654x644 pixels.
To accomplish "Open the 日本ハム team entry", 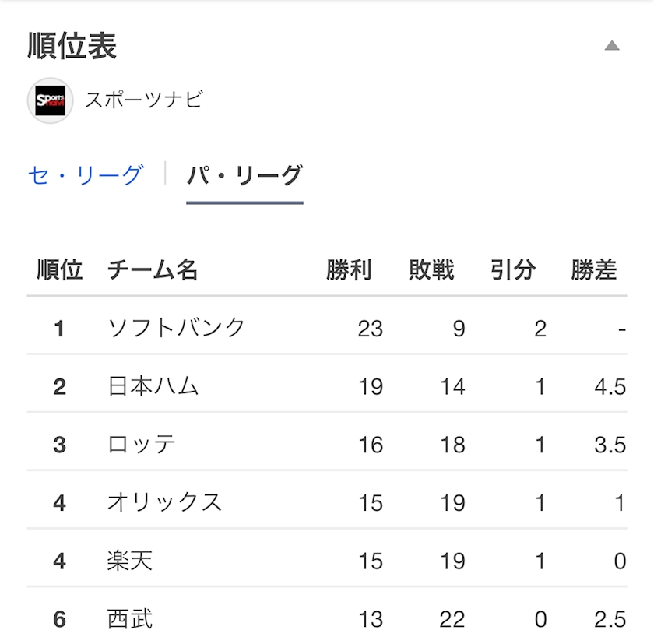I will pos(153,386).
